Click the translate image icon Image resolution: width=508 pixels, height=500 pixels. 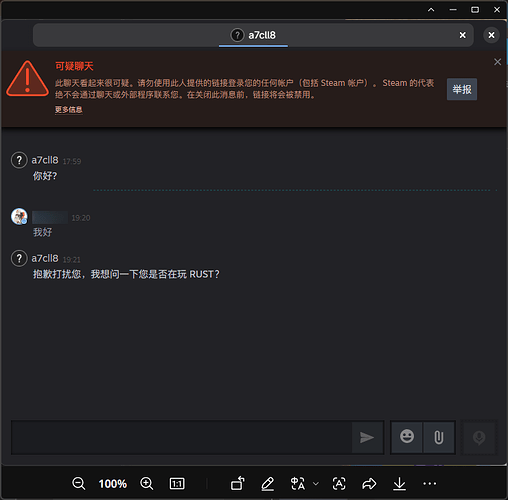(x=298, y=483)
